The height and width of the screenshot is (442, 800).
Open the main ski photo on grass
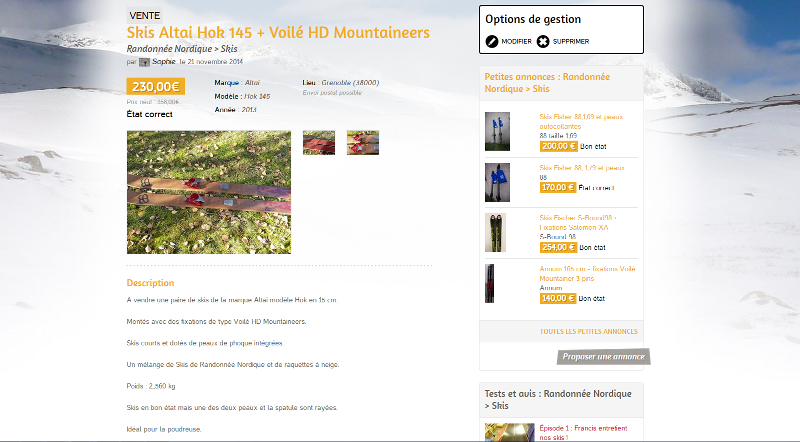tap(209, 192)
